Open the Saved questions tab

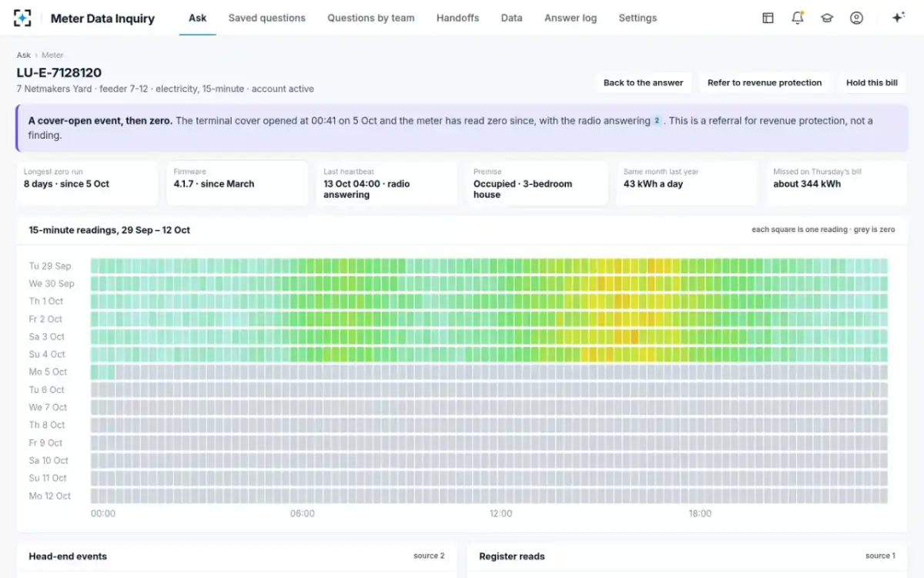tap(267, 18)
